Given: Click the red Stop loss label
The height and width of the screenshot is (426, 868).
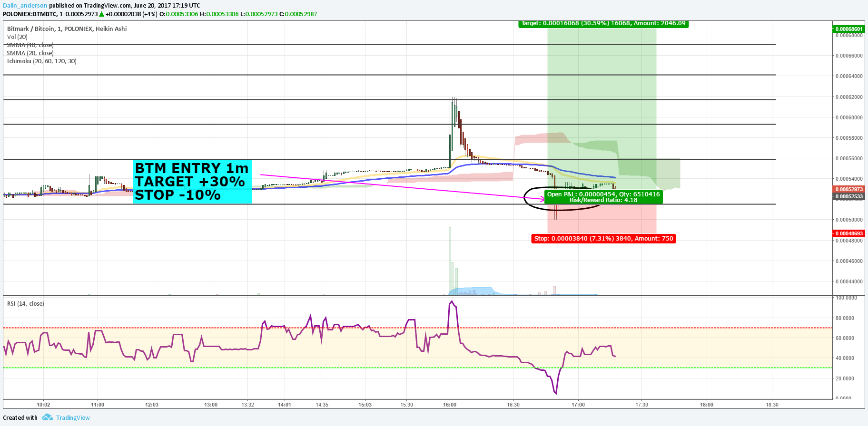Looking at the screenshot, I should 603,239.
